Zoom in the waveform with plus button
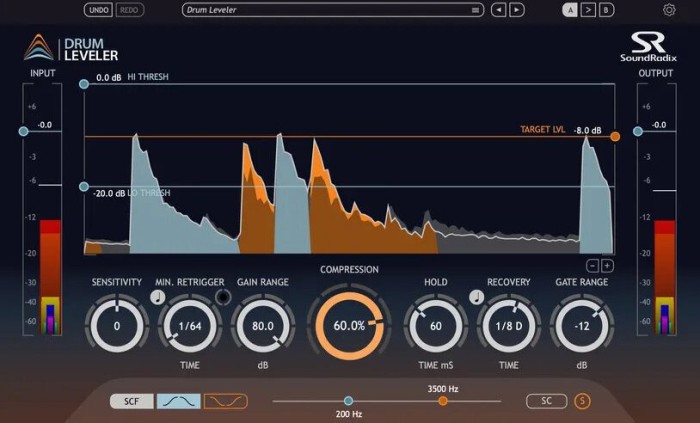The height and width of the screenshot is (423, 700). coord(607,266)
